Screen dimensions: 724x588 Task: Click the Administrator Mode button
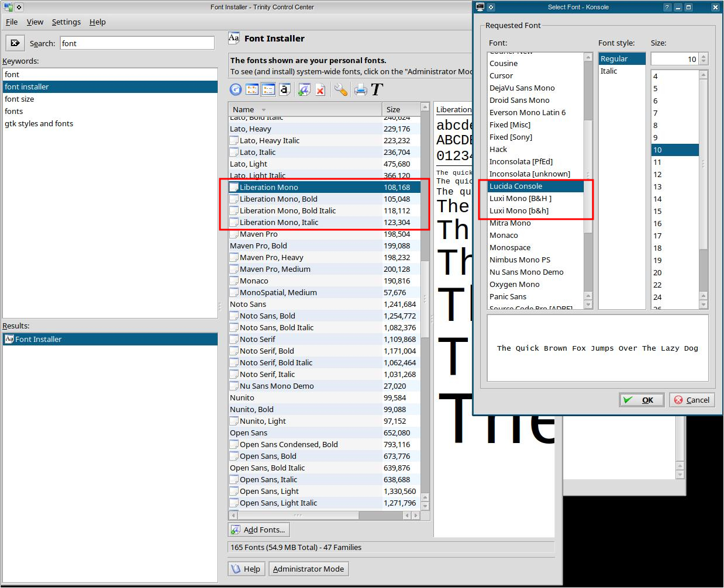(308, 569)
